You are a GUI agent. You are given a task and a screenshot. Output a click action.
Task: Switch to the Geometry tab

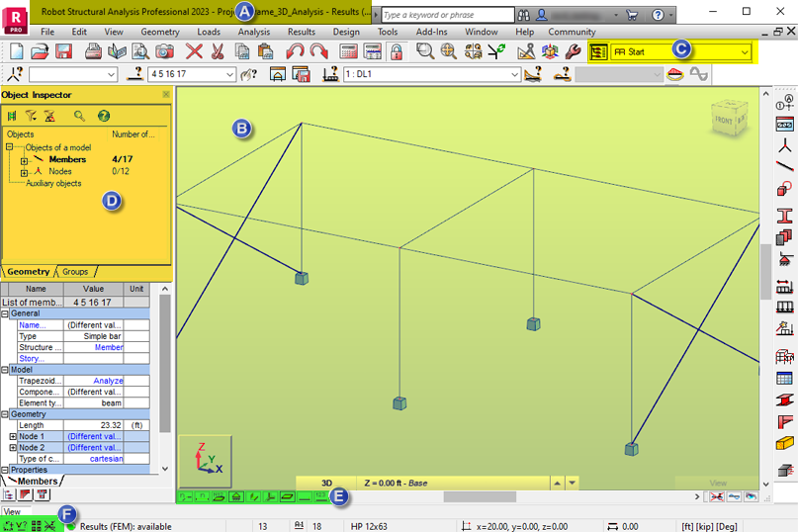pos(29,272)
